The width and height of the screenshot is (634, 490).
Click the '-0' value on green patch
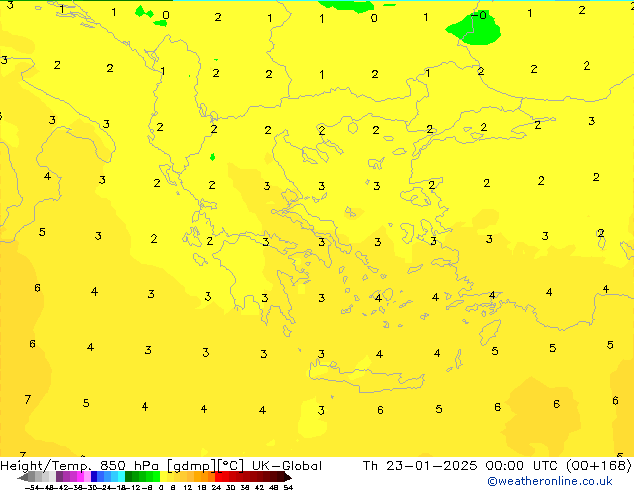[479, 15]
